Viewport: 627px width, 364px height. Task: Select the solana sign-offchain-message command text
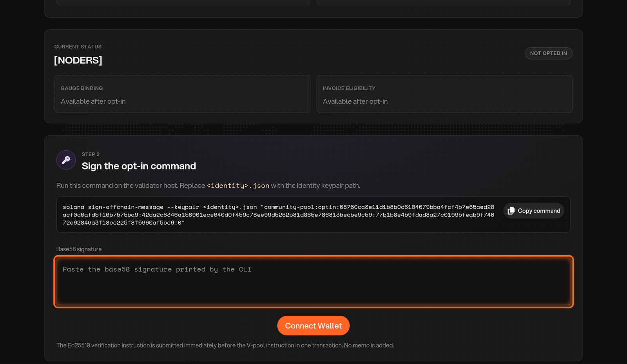point(278,214)
